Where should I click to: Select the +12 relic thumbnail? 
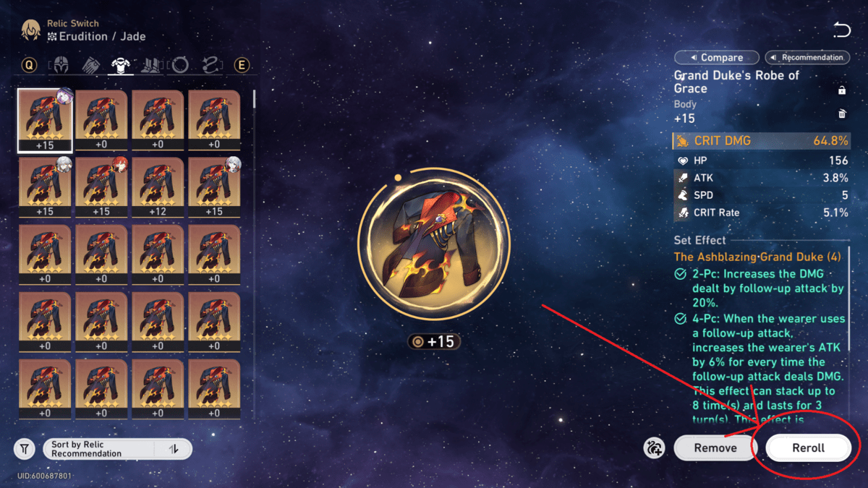pos(157,188)
